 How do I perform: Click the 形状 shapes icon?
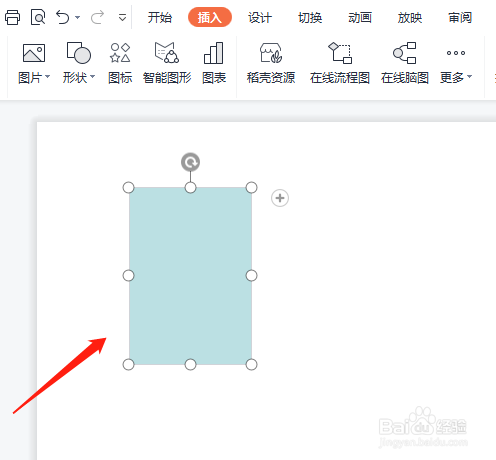point(79,53)
